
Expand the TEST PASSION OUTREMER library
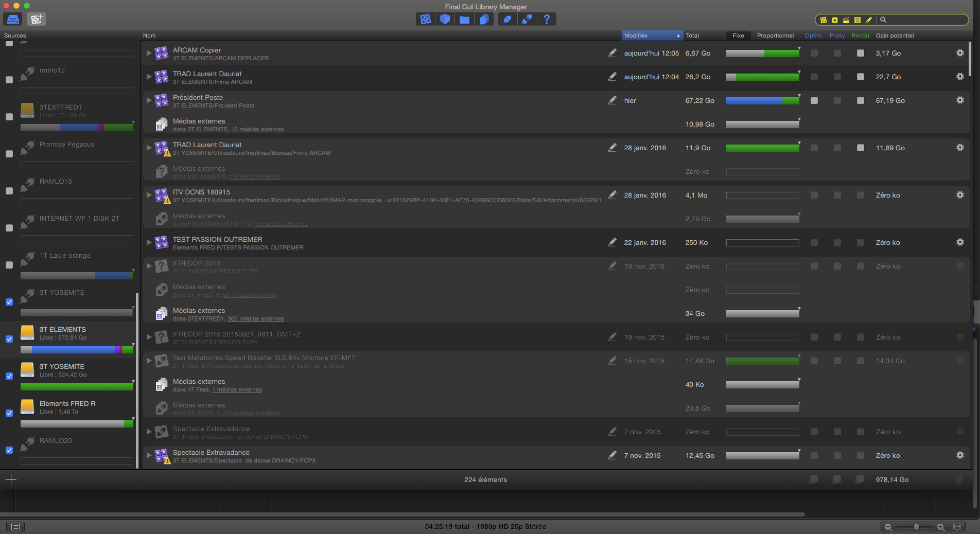click(x=149, y=242)
